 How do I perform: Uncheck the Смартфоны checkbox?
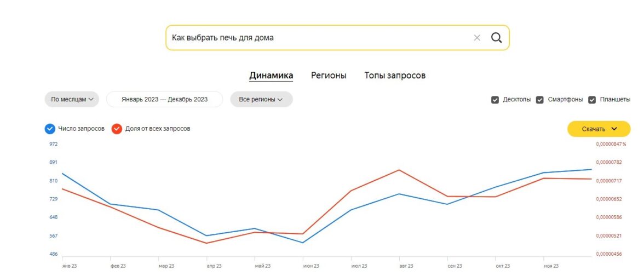point(540,100)
